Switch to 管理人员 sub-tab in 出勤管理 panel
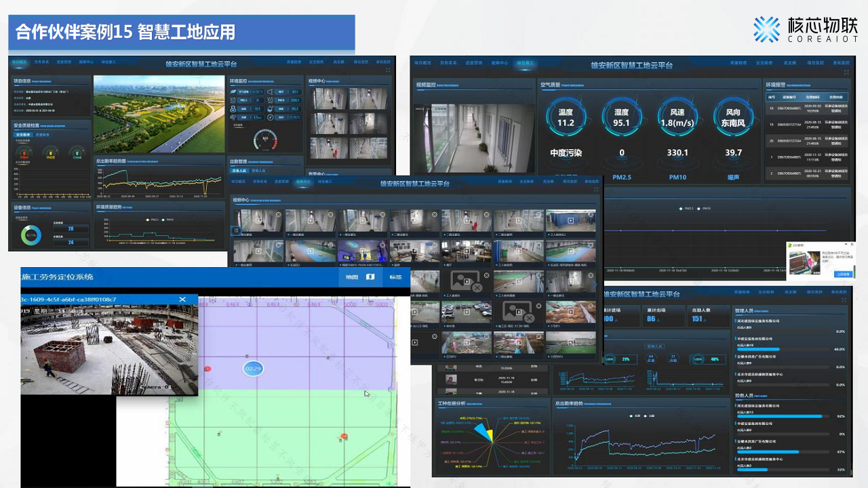This screenshot has width=868, height=488. coord(258,171)
